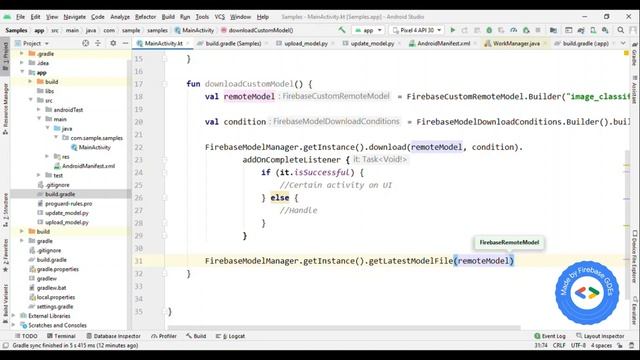Viewport: 640px width, 360px height.
Task: Open the Build menu
Action: point(168,17)
